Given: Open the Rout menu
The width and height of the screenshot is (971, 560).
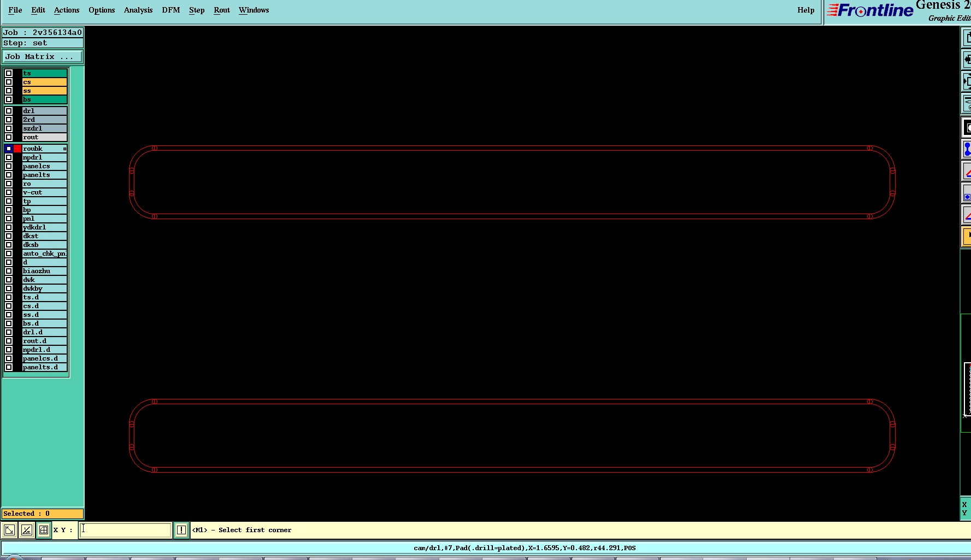Looking at the screenshot, I should 222,10.
